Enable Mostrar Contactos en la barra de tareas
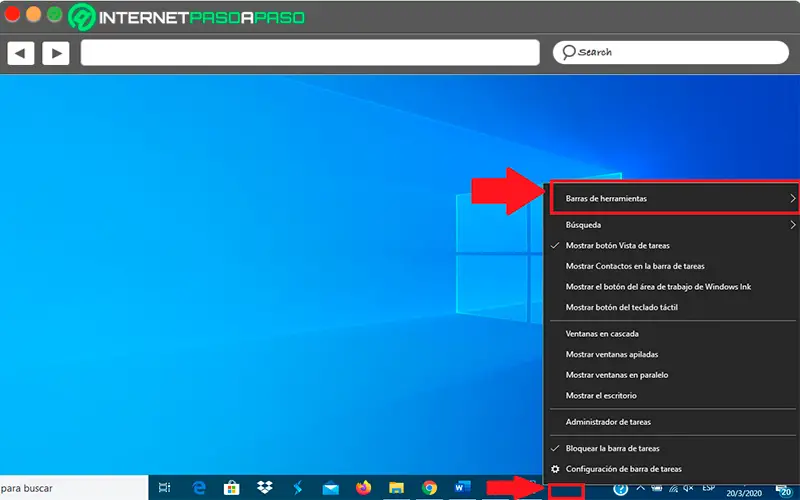This screenshot has width=800, height=500. 673,266
